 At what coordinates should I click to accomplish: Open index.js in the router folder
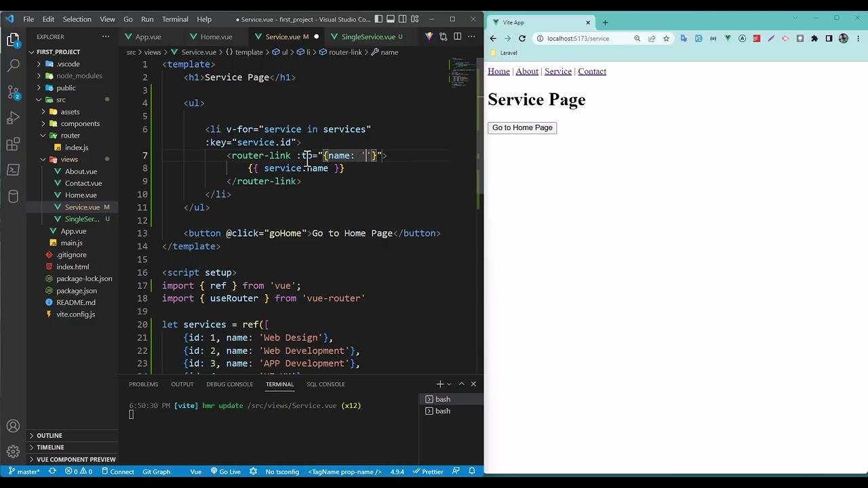click(x=76, y=148)
